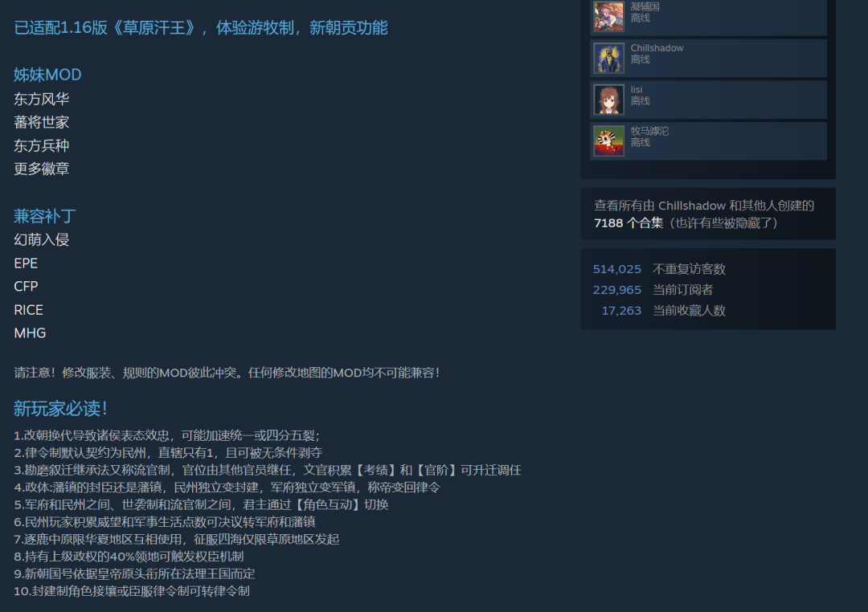Click the 不重复访客数 statistic row
The width and height of the screenshot is (868, 612).
tap(659, 270)
